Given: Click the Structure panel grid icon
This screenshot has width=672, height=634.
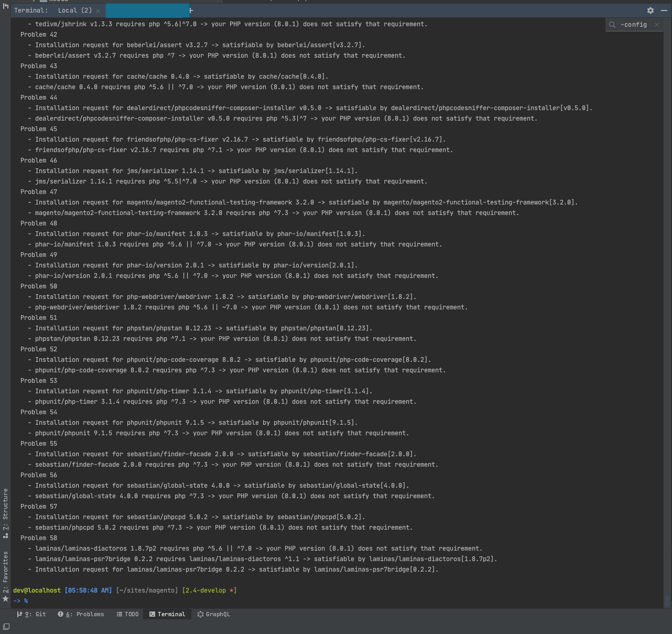Looking at the screenshot, I should tap(6, 535).
